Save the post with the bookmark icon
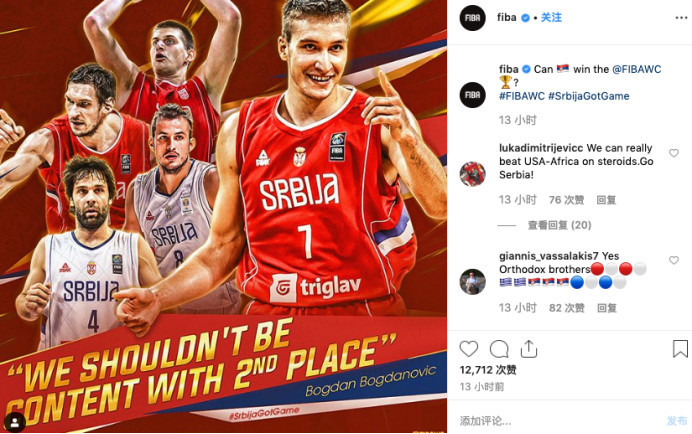The image size is (692, 434). tap(680, 348)
